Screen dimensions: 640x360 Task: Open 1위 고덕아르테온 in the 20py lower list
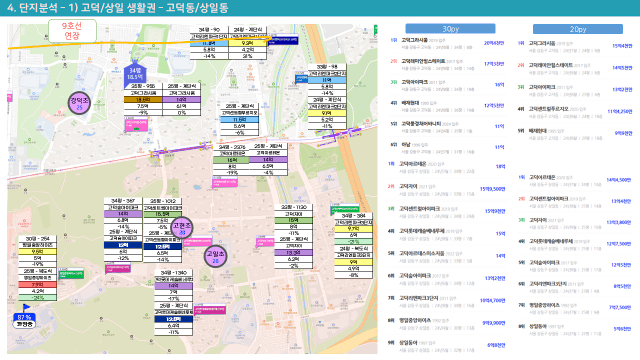pyautogui.click(x=575, y=181)
